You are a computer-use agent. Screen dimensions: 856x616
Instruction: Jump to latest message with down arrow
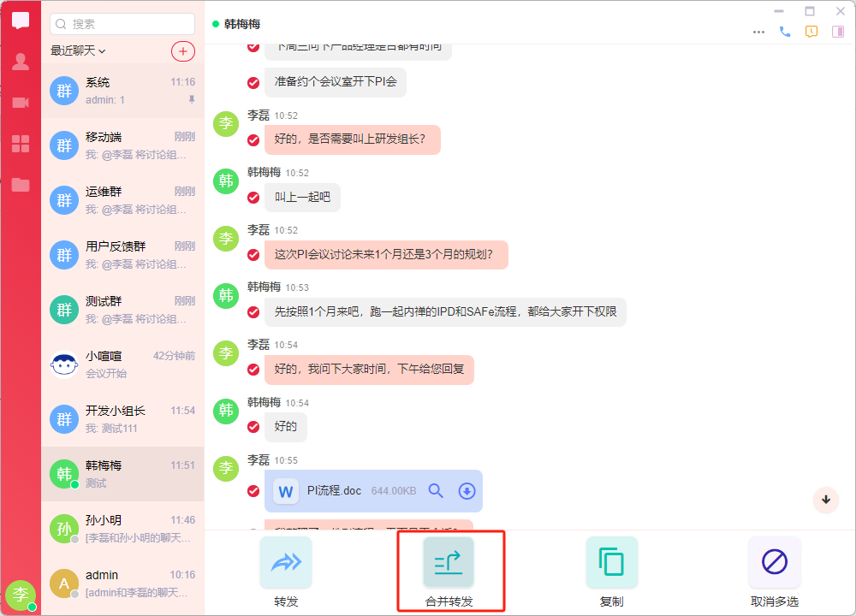826,500
